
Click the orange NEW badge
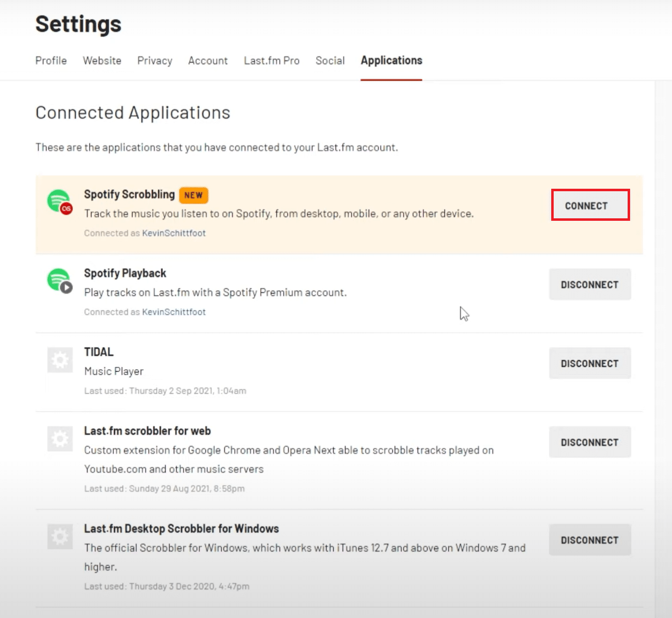pos(193,195)
